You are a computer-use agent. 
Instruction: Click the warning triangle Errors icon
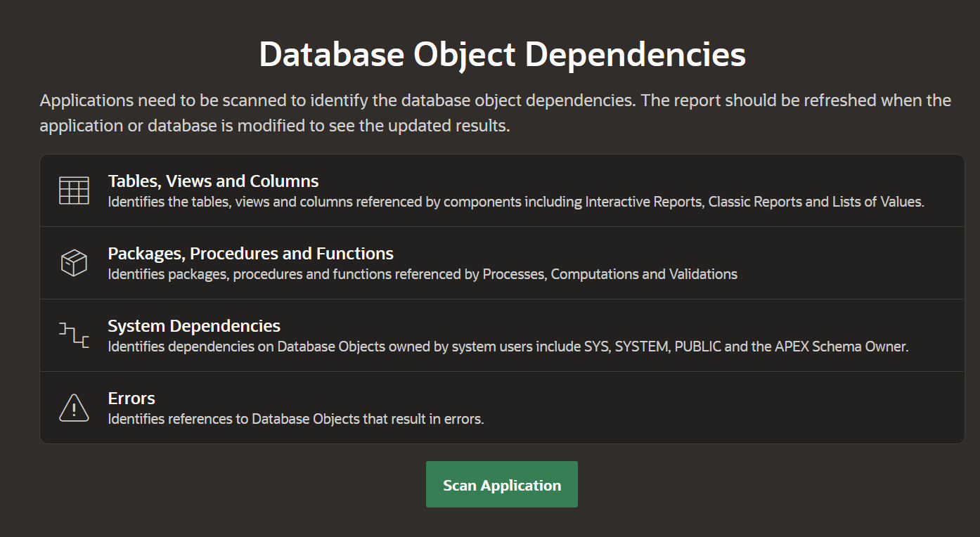(74, 408)
